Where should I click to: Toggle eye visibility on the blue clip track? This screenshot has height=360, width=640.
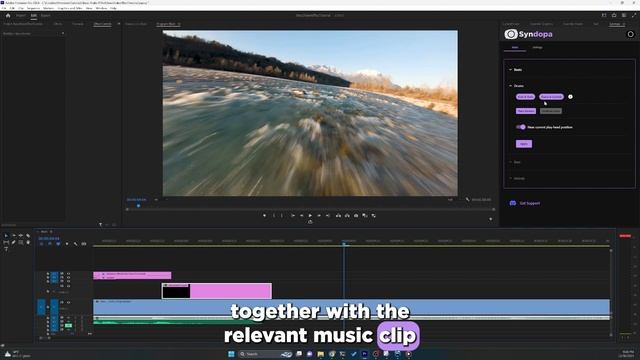68,302
